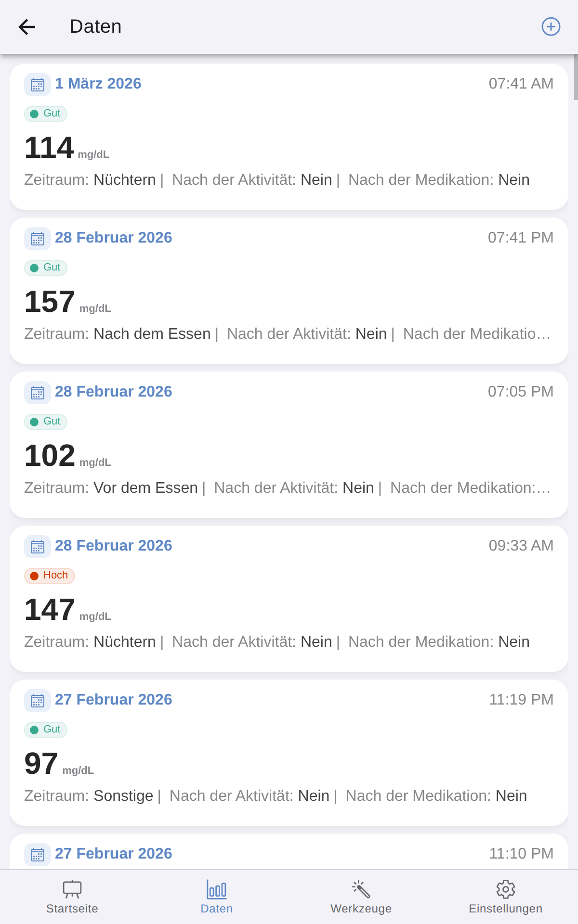578x924 pixels.
Task: Click the Hoch status badge
Action: tap(50, 576)
